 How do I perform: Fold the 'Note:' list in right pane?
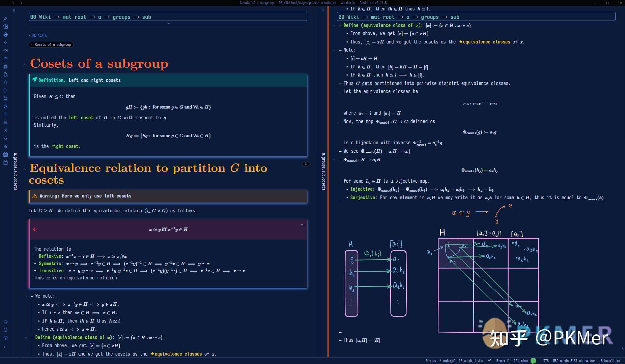coord(334,50)
